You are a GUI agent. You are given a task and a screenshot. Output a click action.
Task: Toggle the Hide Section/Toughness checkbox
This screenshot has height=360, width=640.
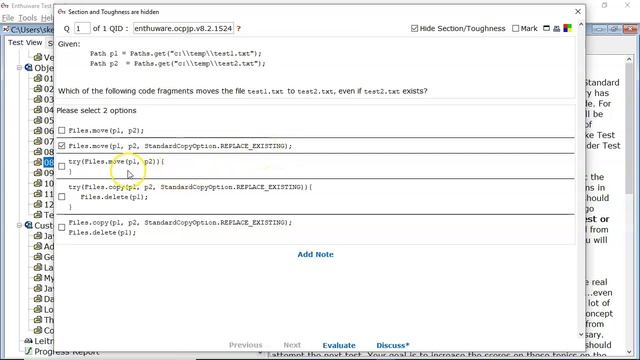tap(415, 28)
